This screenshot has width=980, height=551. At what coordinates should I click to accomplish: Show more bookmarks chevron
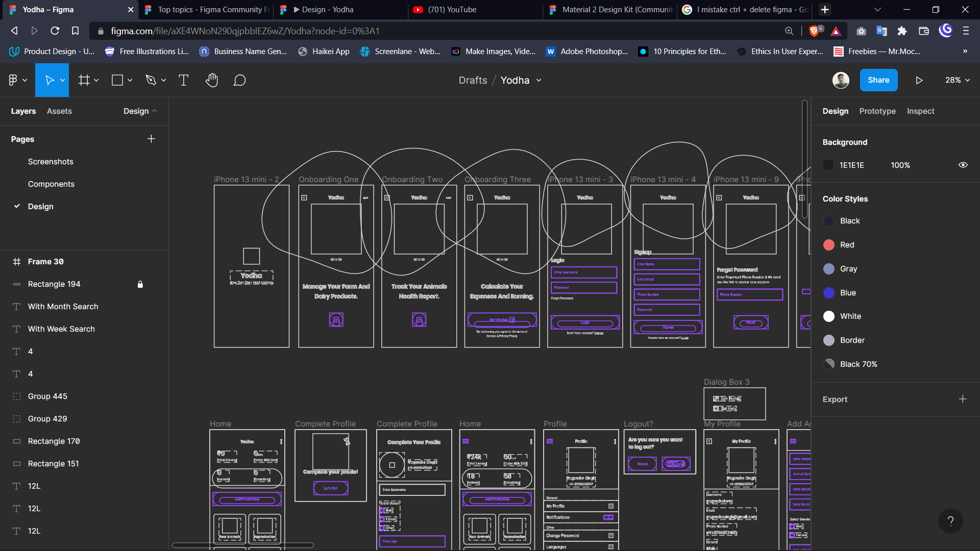[x=965, y=51]
